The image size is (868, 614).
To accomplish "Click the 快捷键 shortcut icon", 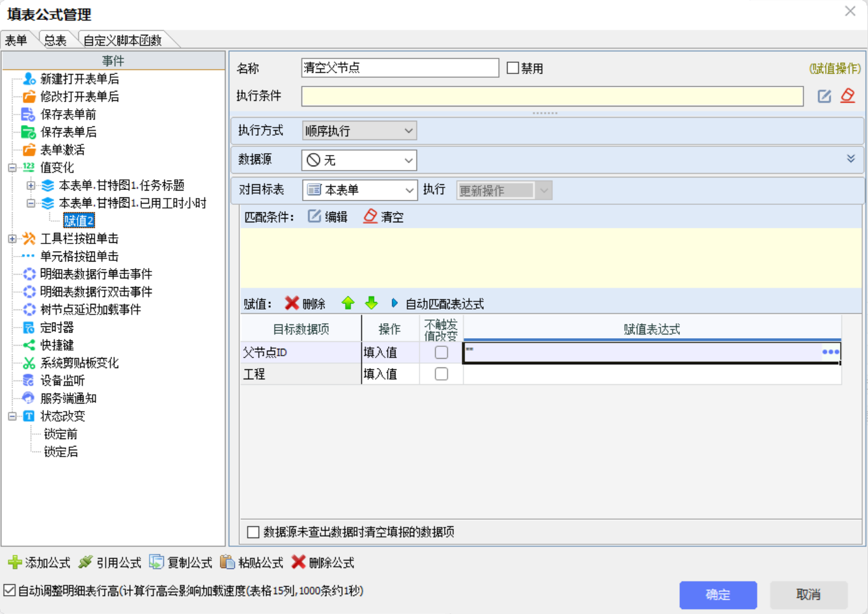I will coord(29,345).
